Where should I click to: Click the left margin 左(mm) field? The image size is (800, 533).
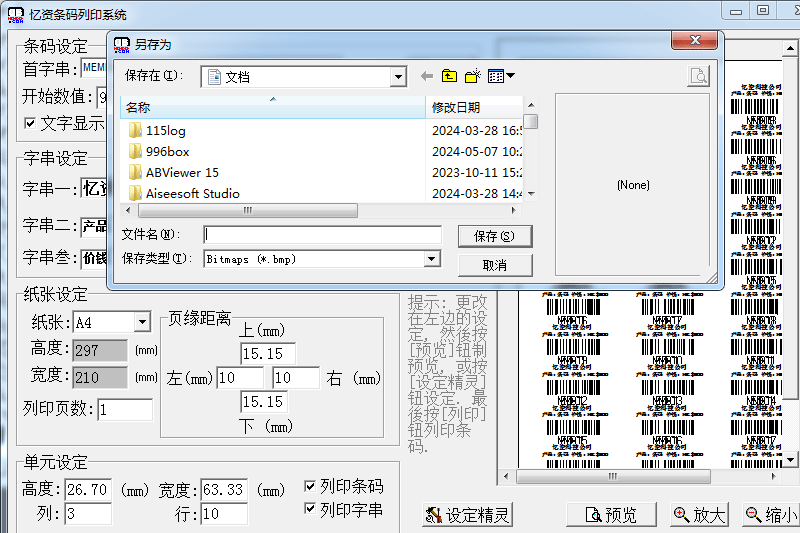240,377
